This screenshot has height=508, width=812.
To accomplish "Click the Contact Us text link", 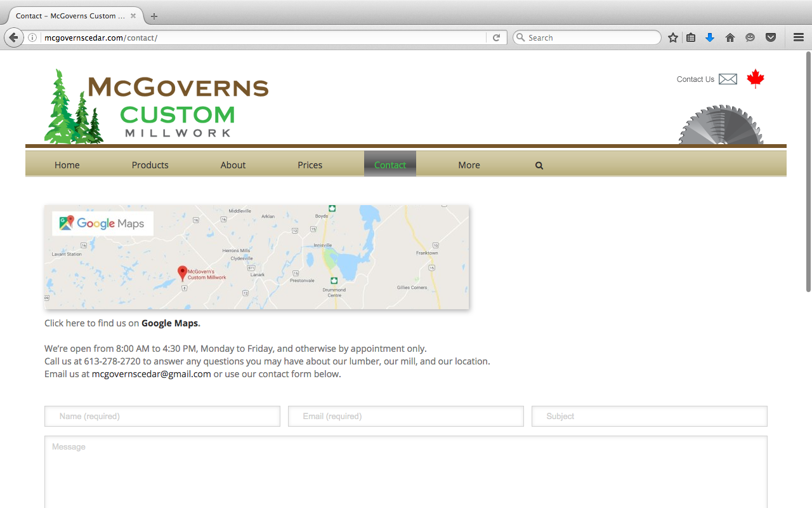I will (x=695, y=79).
